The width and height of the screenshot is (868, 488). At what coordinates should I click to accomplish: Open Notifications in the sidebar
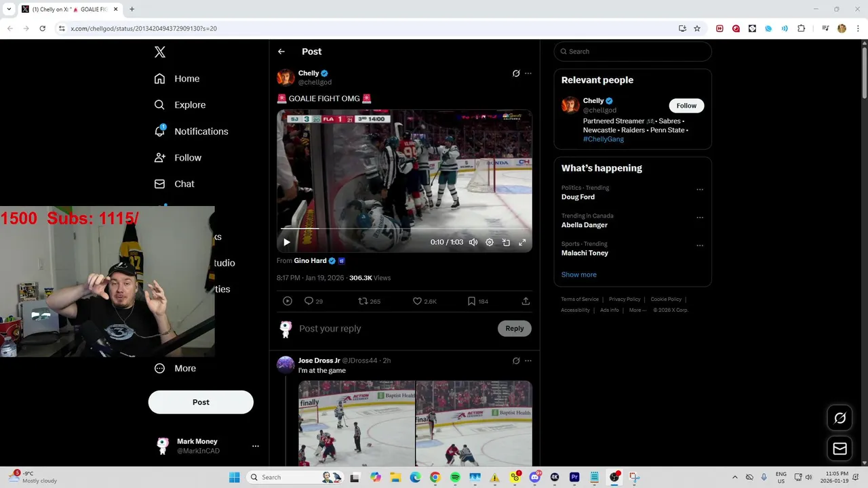(x=191, y=131)
